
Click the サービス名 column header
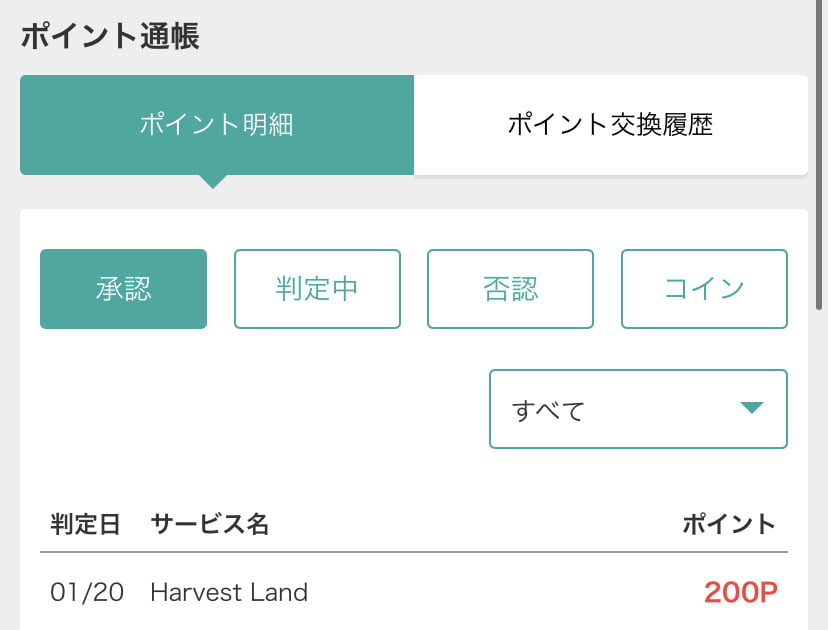(210, 524)
